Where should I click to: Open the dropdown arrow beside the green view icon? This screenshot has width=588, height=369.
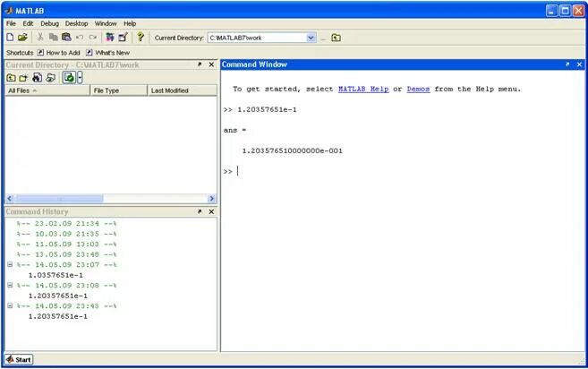(80, 78)
